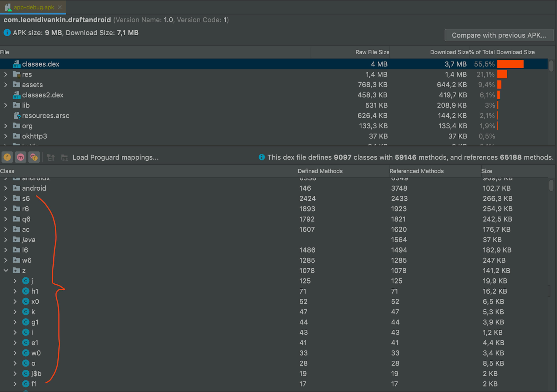Click the classes.dex file icon

click(16, 64)
